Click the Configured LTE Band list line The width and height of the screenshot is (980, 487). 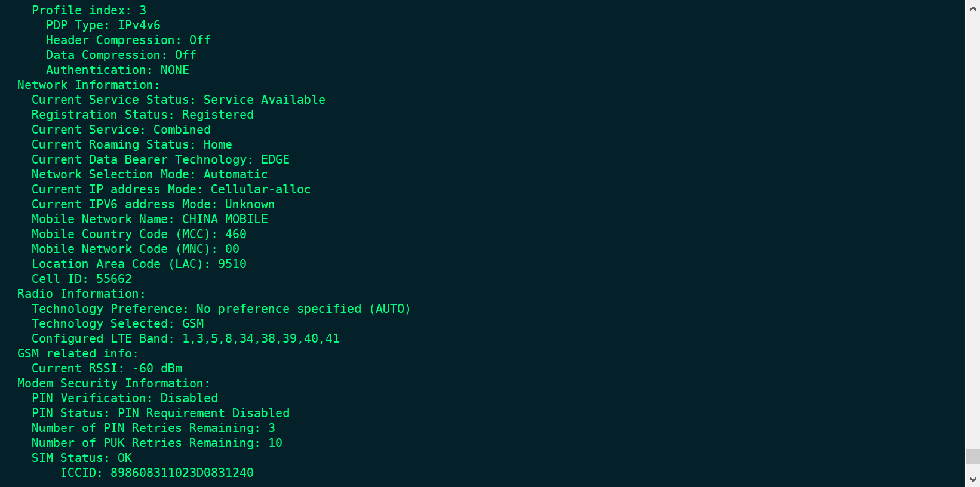(186, 338)
